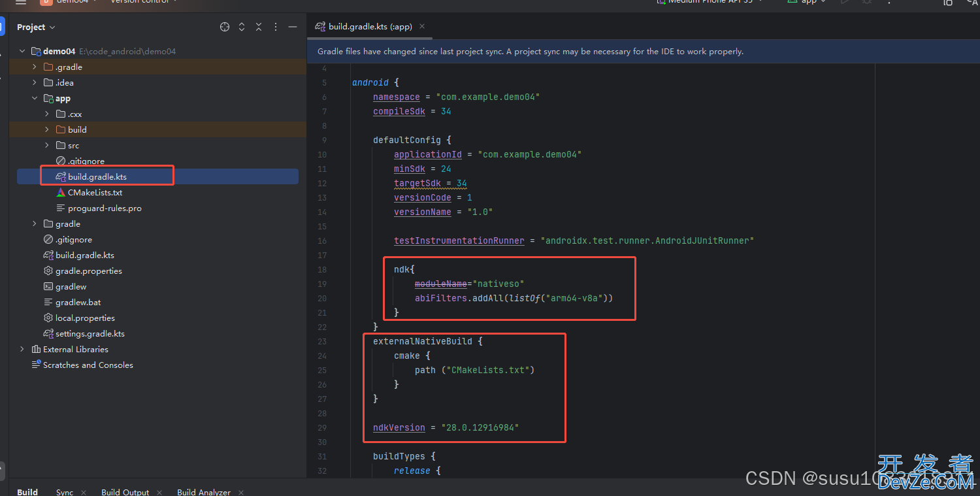Image resolution: width=980 pixels, height=496 pixels.
Task: Close the Build Output tab
Action: pyautogui.click(x=161, y=492)
